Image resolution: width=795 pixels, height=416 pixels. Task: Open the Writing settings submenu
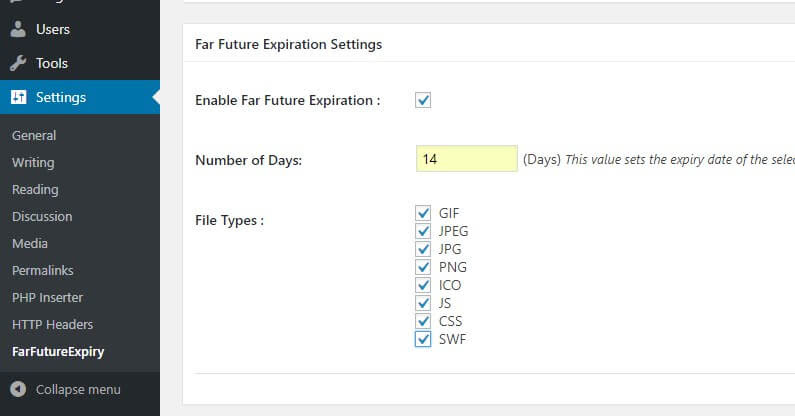point(33,162)
